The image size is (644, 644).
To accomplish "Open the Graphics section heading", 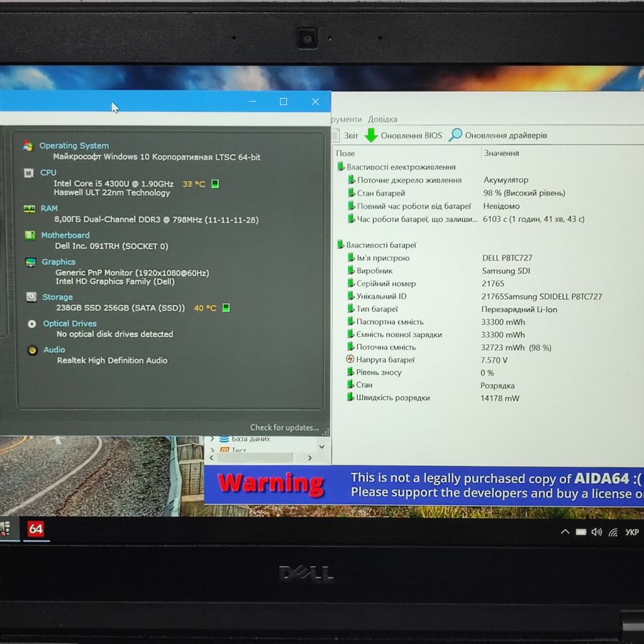I will coord(59,262).
